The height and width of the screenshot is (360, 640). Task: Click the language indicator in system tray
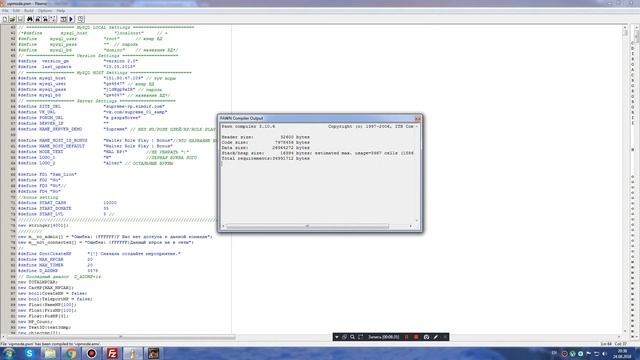tap(554, 353)
